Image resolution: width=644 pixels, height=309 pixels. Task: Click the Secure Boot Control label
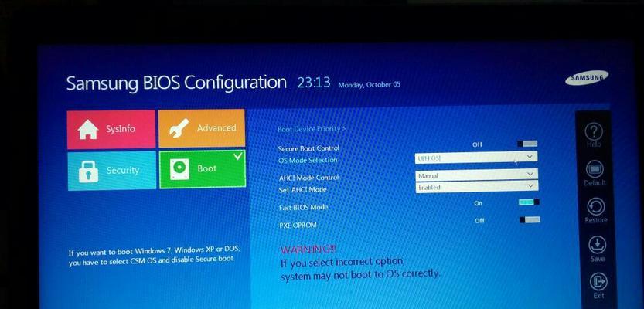click(308, 148)
